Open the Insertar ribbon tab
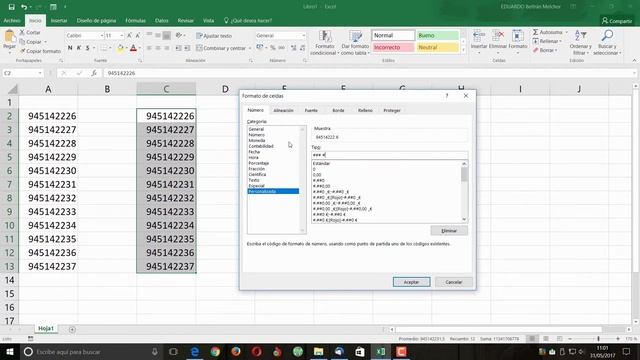This screenshot has width=640, height=360. coord(59,20)
